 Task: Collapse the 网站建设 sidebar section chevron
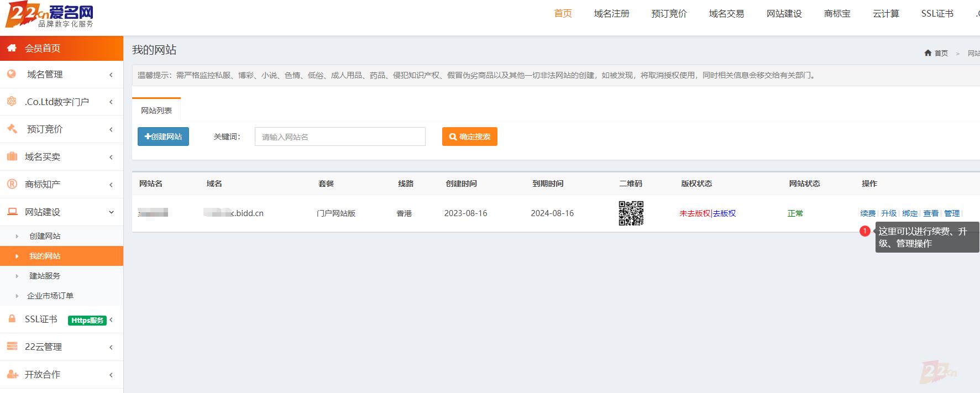coord(111,212)
